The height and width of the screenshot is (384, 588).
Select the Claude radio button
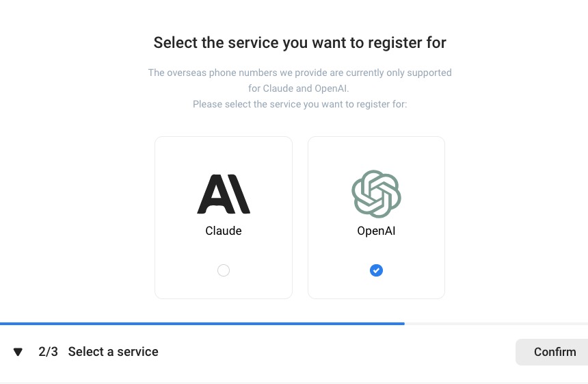point(224,270)
